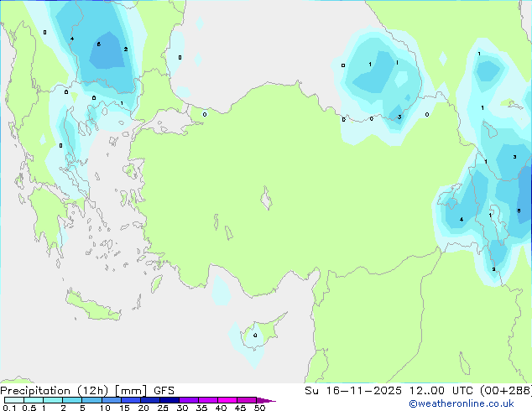Click the 'Precipitation (12h) [mm] GFS' title
Image resolution: width=532 pixels, height=411 pixels.
(x=87, y=391)
